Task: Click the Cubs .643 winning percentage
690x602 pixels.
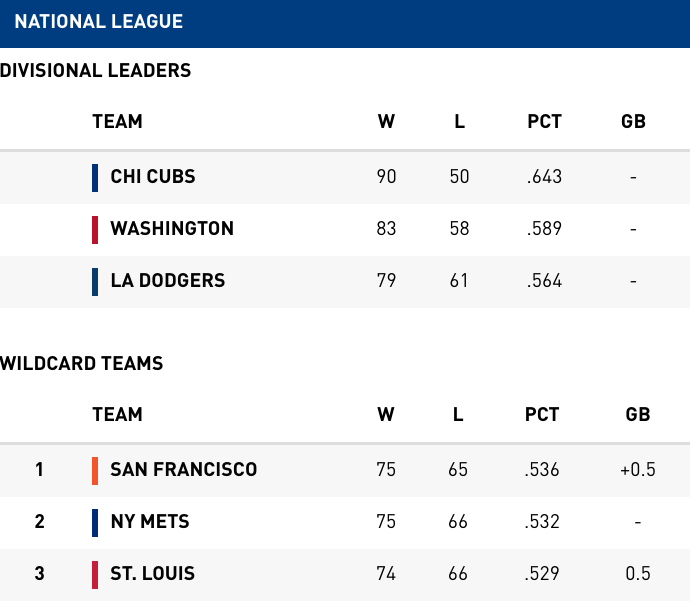Action: (544, 176)
